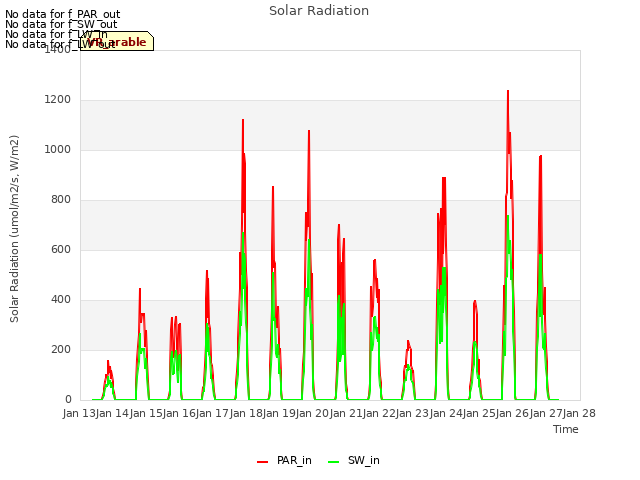The image size is (640, 480).
Task: Click the green SW_in legend swatch
Action: tap(333, 462)
